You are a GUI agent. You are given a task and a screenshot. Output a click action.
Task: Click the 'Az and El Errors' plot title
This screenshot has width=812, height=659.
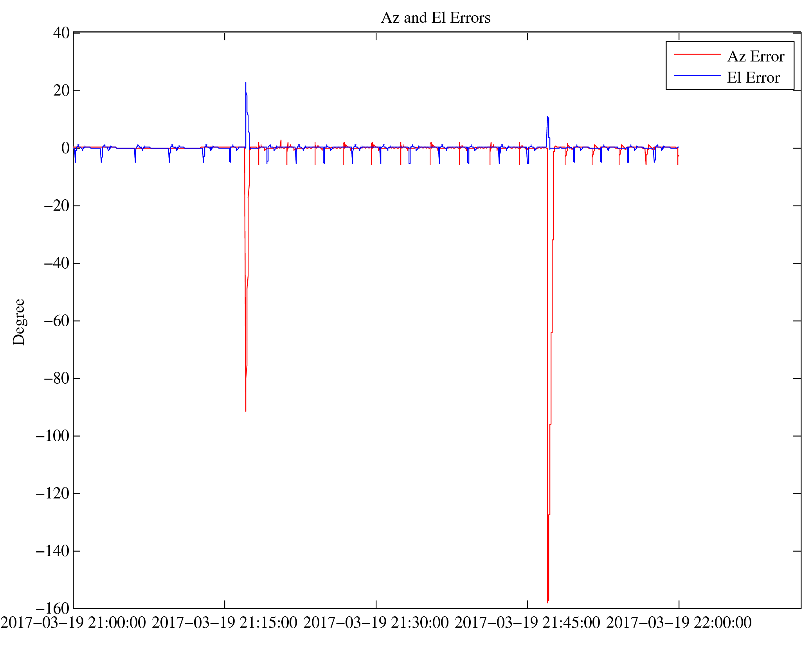point(435,18)
